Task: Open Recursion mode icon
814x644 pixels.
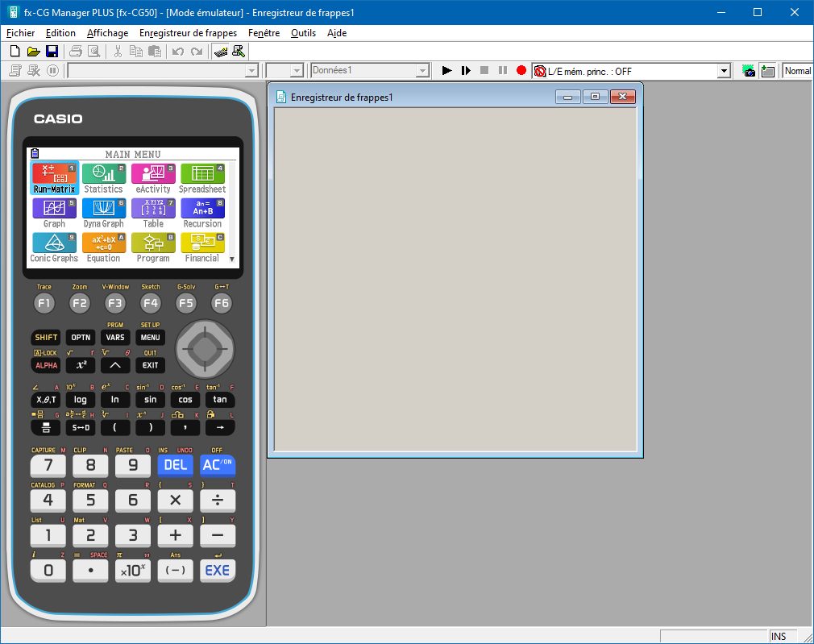Action: tap(202, 213)
